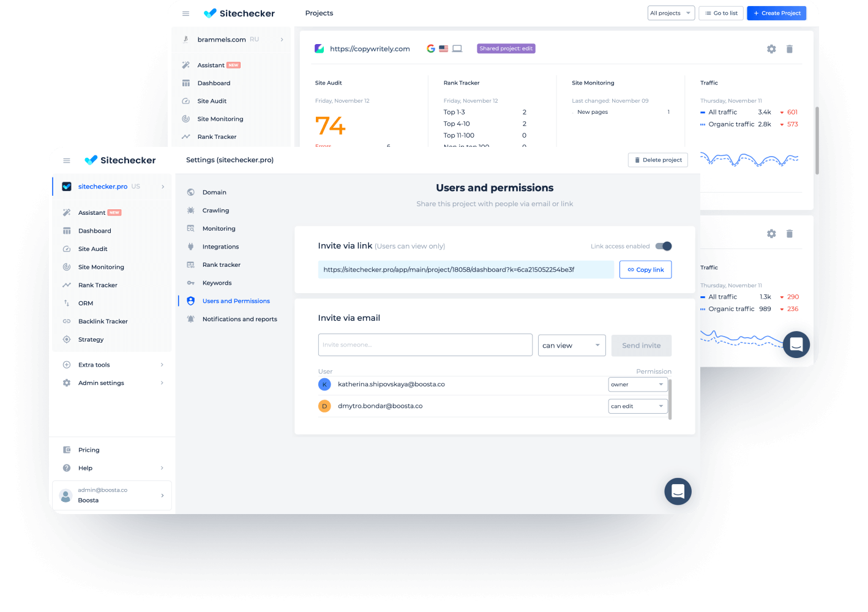Viewport: 868px width, 612px height.
Task: Open the hamburger menu in Settings window
Action: coord(67,160)
